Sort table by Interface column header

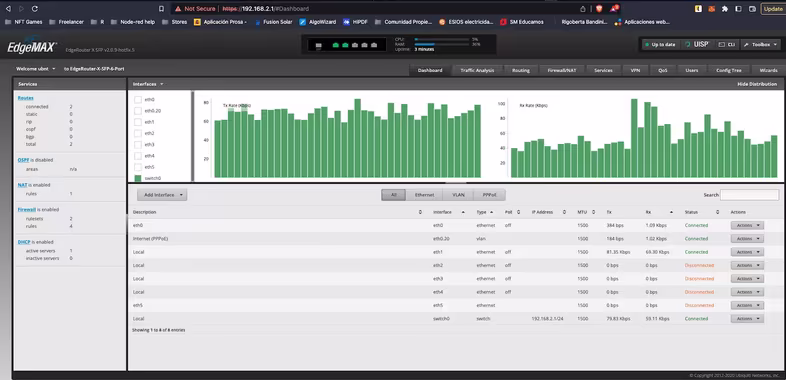449,213
